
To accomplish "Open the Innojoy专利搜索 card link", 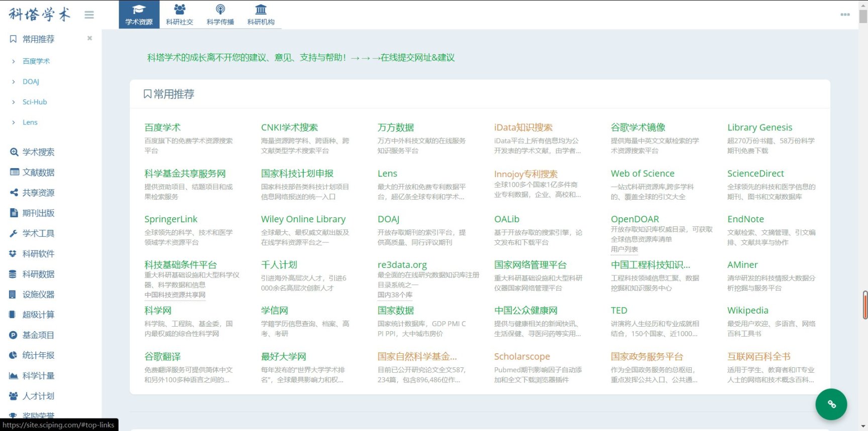I will click(x=526, y=174).
